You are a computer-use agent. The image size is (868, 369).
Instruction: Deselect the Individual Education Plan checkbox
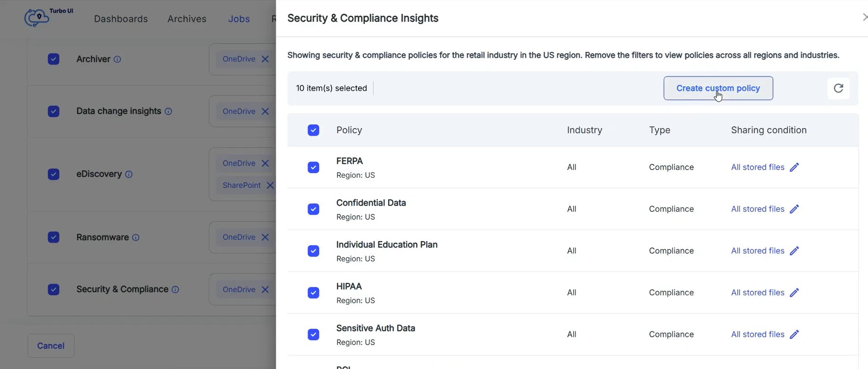[313, 251]
